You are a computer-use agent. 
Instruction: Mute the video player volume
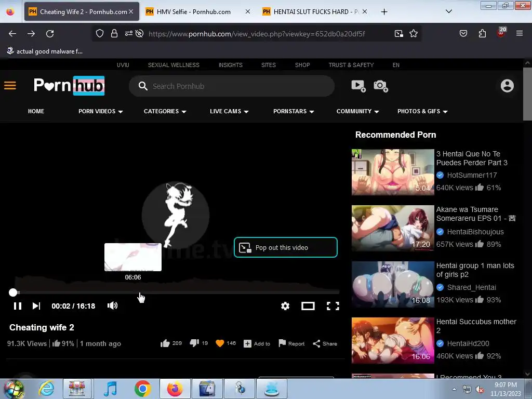[112, 305]
